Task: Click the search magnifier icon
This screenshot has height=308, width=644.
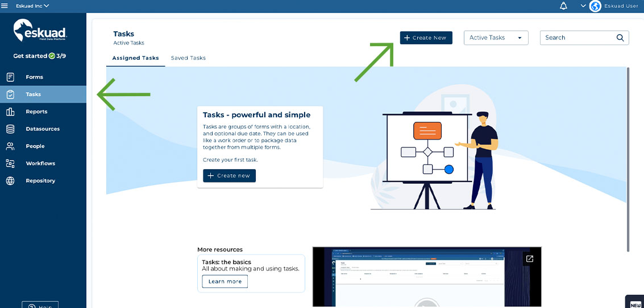Action: (x=620, y=38)
